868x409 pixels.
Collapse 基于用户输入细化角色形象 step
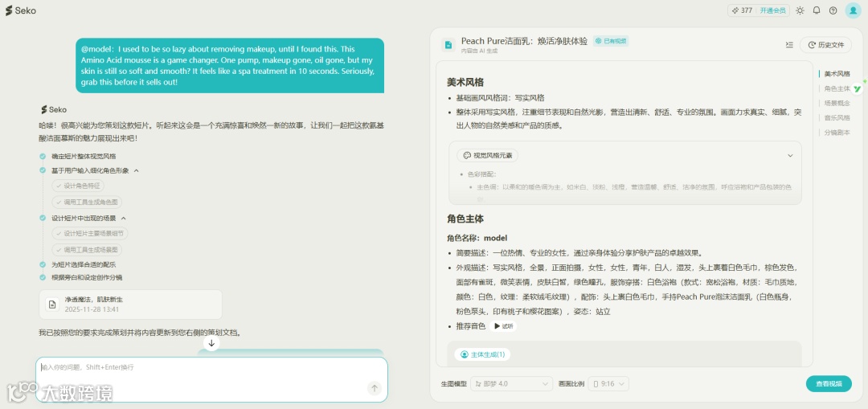click(136, 171)
